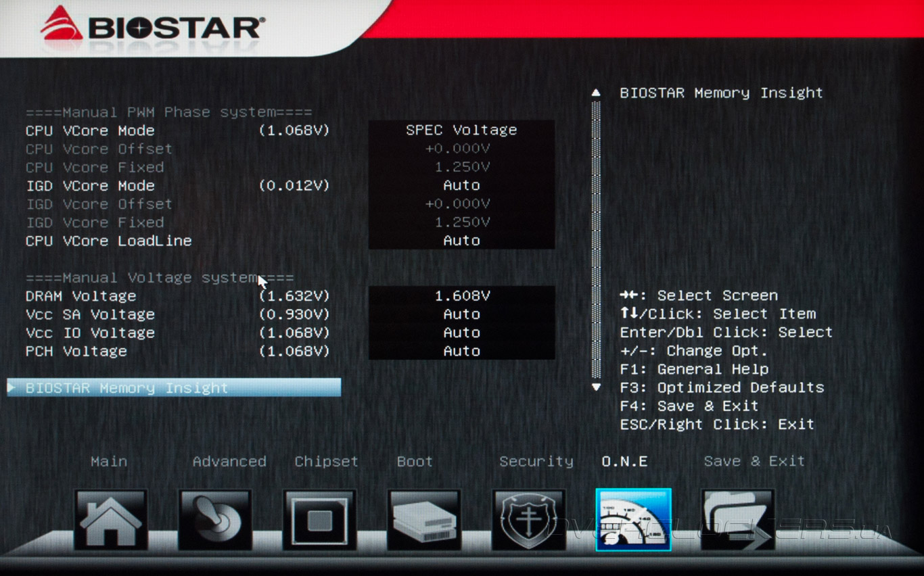Click the Vcc IO Voltage (1.068V) reading

[x=294, y=333]
